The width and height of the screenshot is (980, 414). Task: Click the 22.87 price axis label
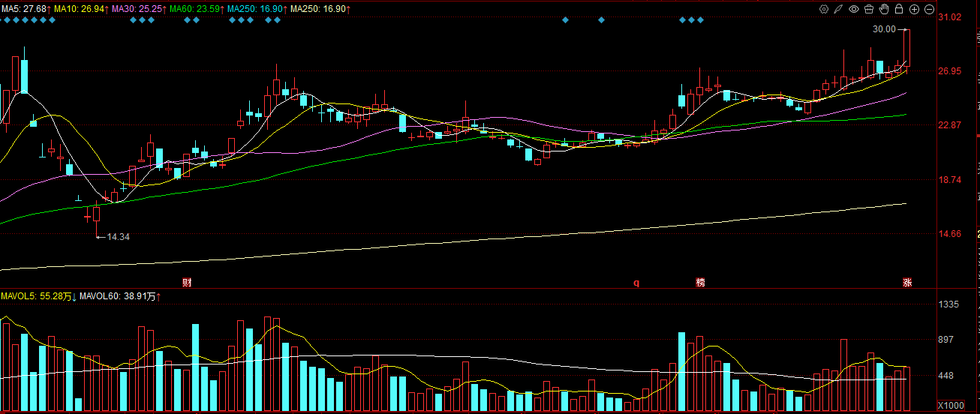pos(951,125)
